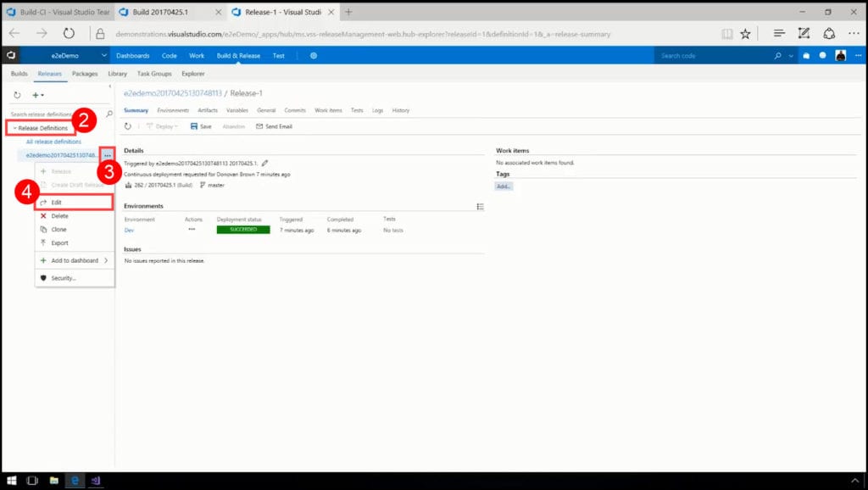
Task: Click the master branch label
Action: click(x=216, y=186)
